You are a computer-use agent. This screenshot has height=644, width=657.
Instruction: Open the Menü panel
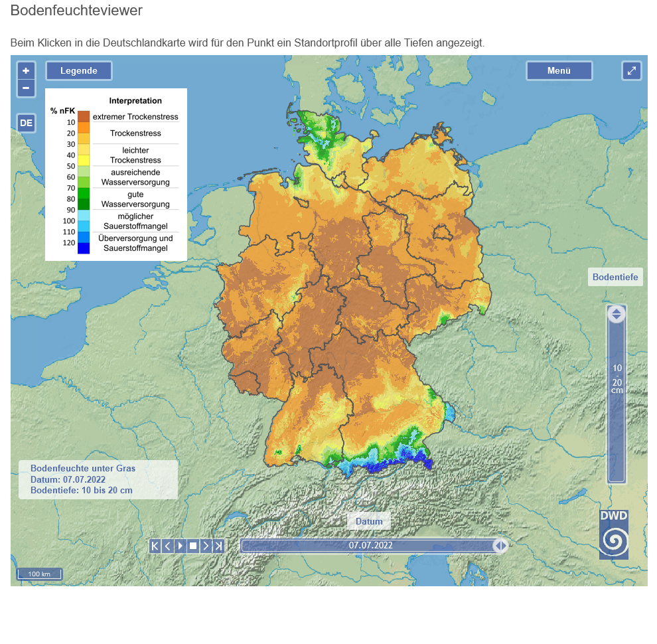point(559,71)
